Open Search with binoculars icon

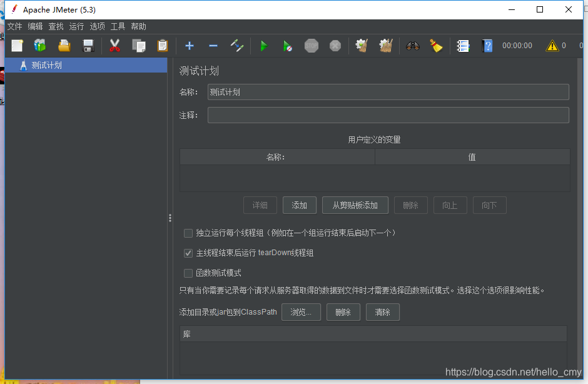[x=412, y=46]
